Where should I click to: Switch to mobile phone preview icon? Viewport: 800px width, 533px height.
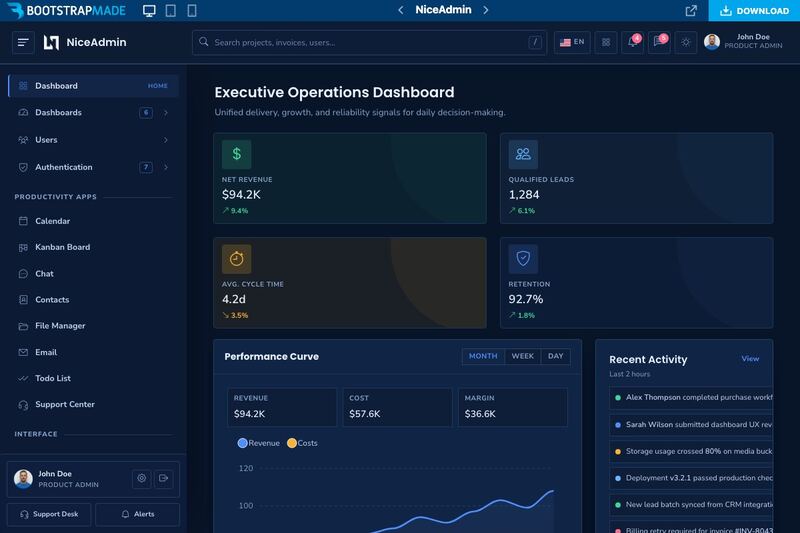(x=192, y=11)
